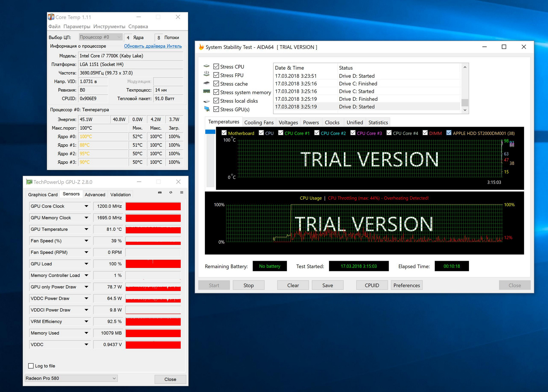Open Fan Speed (%) sensor dropdown
548x392 pixels.
[x=86, y=241]
